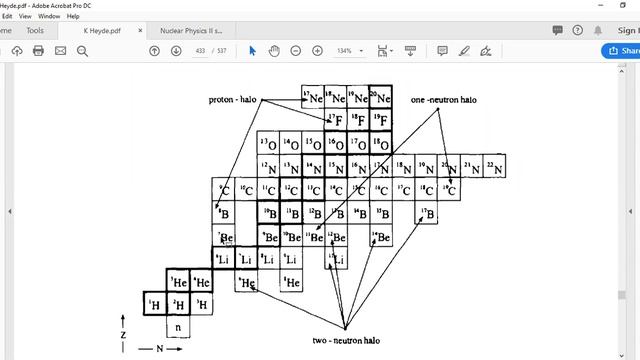Send file by email envelope icon
Screen dimensions: 640x360
click(60, 51)
